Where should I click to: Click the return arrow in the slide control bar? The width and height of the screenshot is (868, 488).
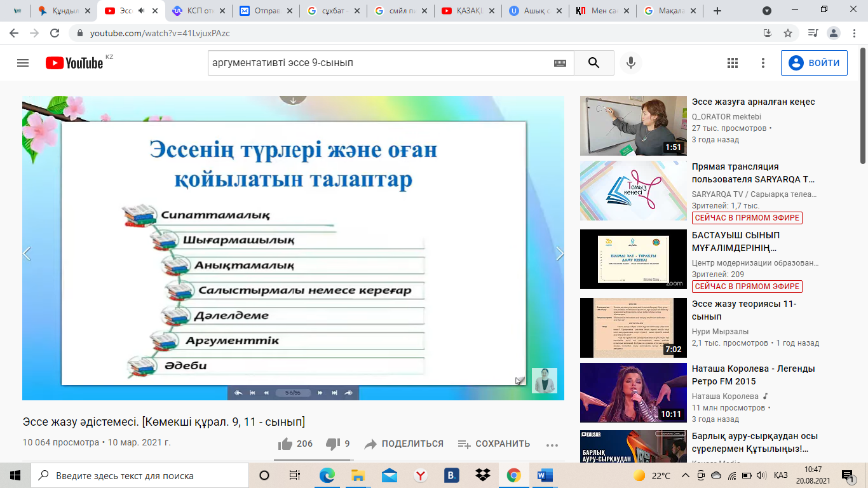(x=238, y=393)
